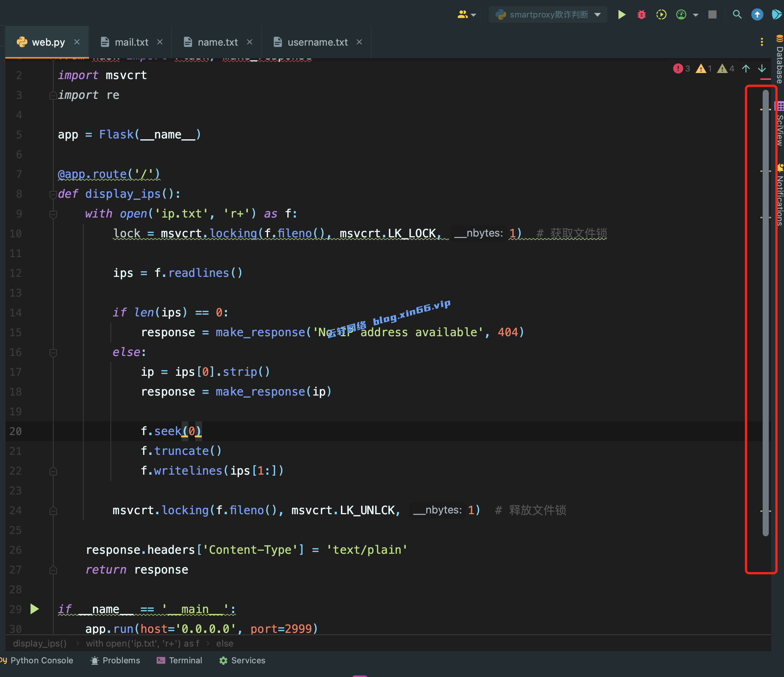The width and height of the screenshot is (784, 677).
Task: Collapse the import block fold marker on line 3
Action: coord(53,95)
